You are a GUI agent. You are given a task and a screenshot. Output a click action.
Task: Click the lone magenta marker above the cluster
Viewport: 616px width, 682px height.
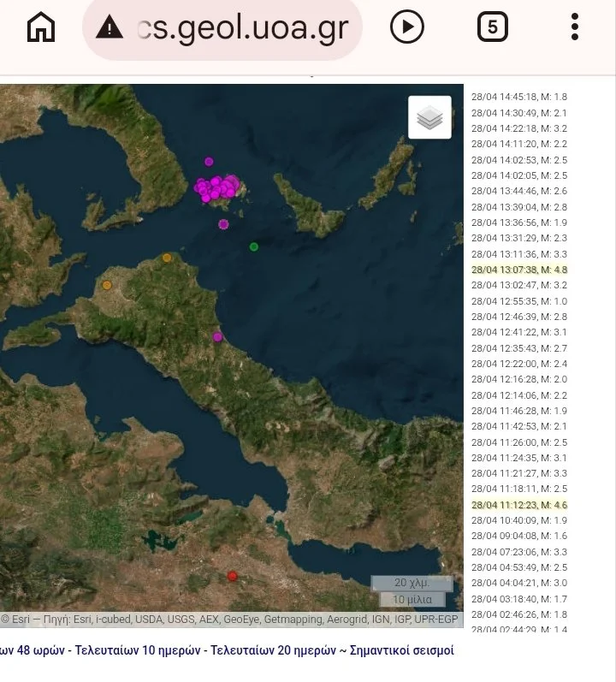209,162
